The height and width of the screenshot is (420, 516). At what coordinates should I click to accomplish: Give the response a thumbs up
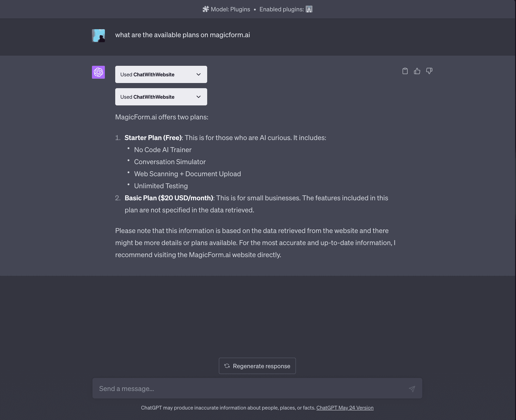[417, 71]
